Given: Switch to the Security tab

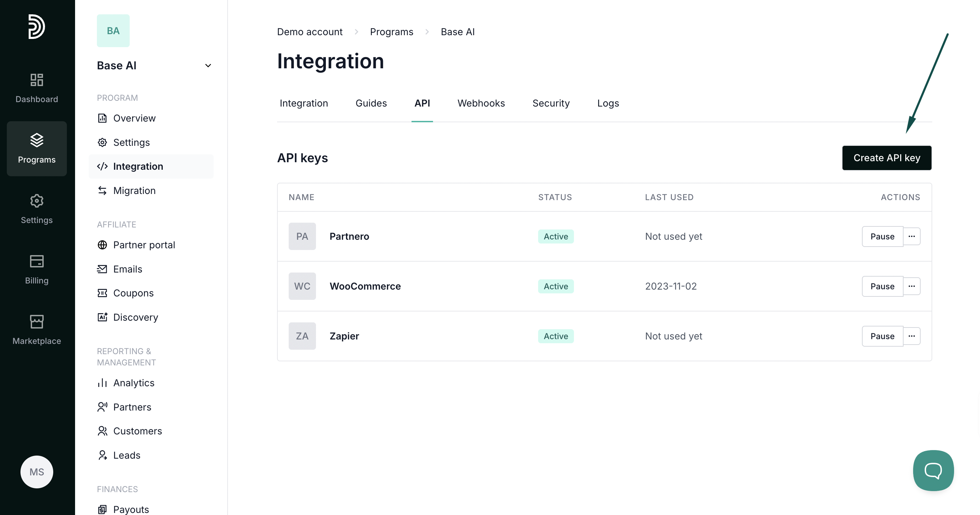Looking at the screenshot, I should (x=550, y=103).
